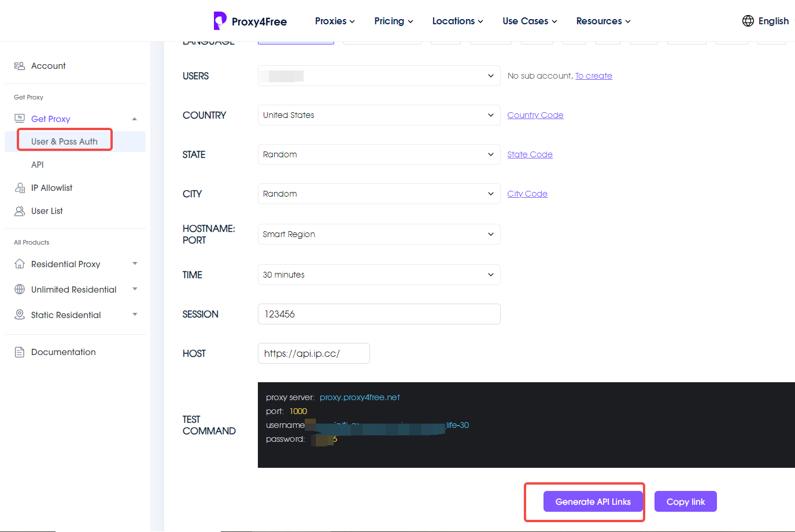Viewport: 795px width, 532px height.
Task: Open the USERS dropdown
Action: pyautogui.click(x=379, y=76)
